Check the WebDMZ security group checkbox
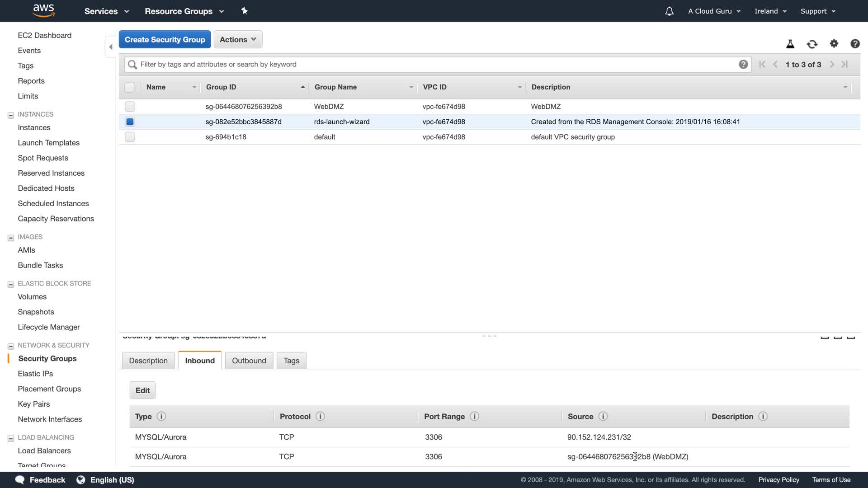The image size is (868, 488). pos(130,107)
